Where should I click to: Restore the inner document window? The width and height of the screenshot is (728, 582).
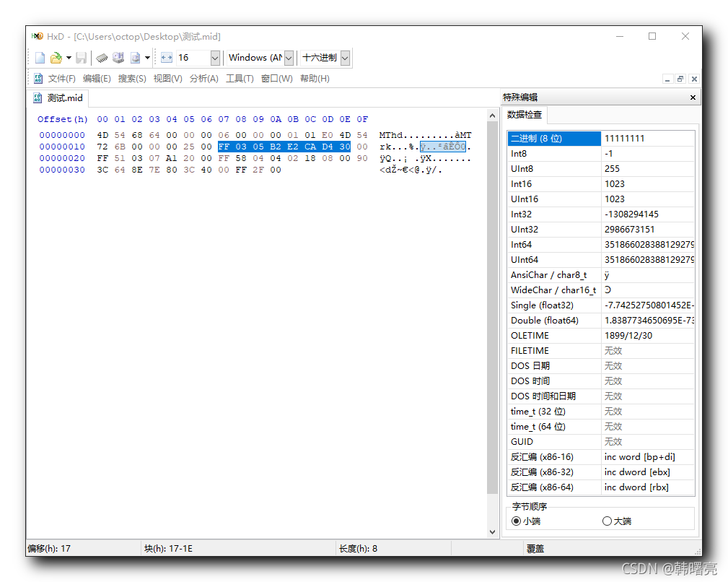pos(680,79)
